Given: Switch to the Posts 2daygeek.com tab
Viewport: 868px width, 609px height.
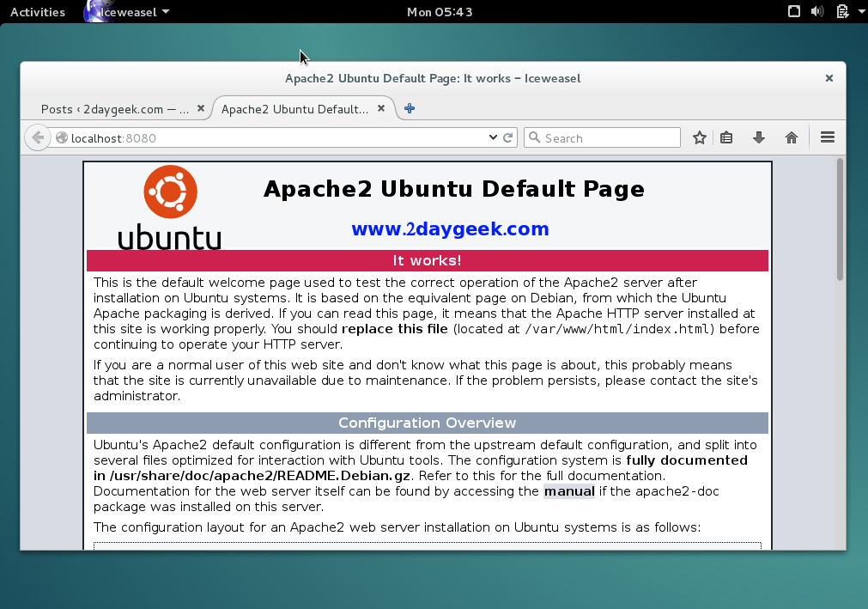Looking at the screenshot, I should pyautogui.click(x=115, y=109).
